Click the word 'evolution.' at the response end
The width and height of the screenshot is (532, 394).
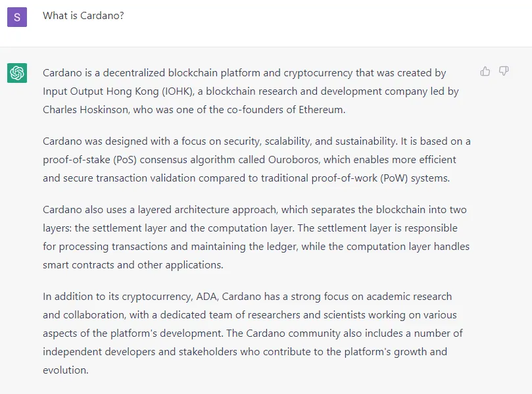[x=66, y=370]
